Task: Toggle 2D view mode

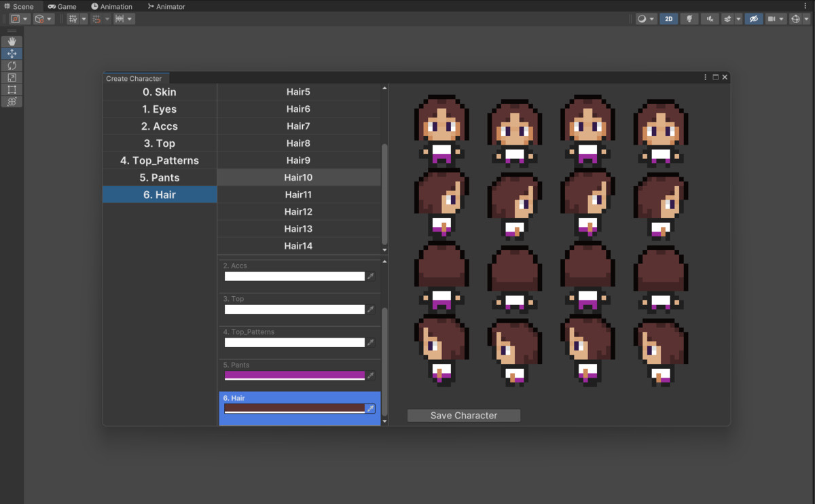Action: point(669,19)
